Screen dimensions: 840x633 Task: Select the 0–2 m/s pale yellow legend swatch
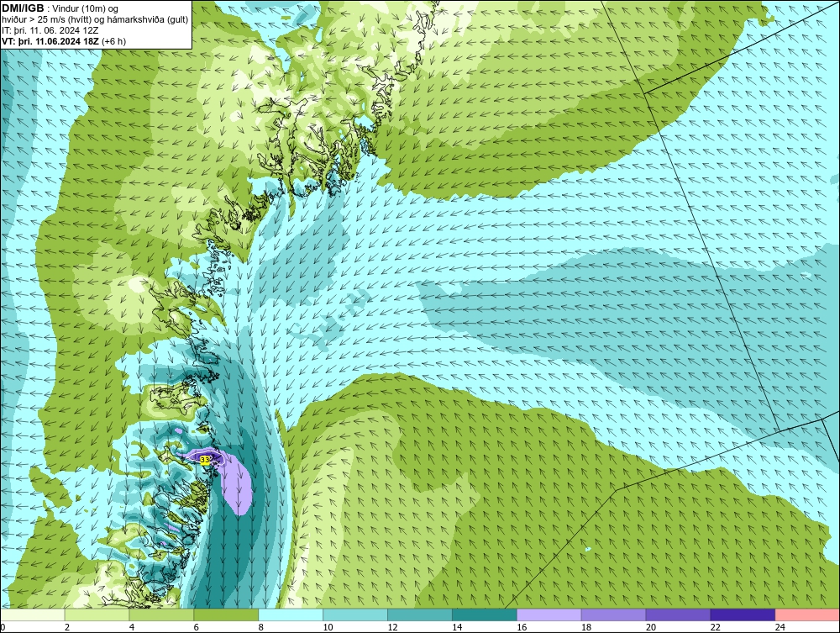click(33, 615)
